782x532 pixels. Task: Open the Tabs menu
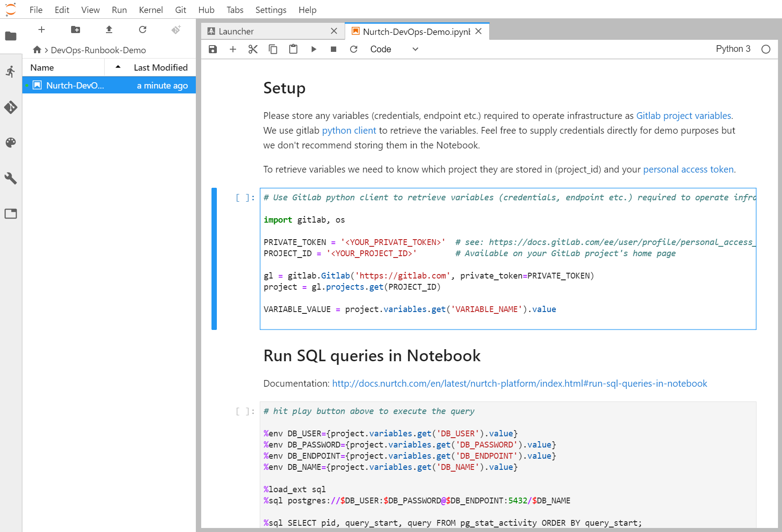[x=235, y=10]
